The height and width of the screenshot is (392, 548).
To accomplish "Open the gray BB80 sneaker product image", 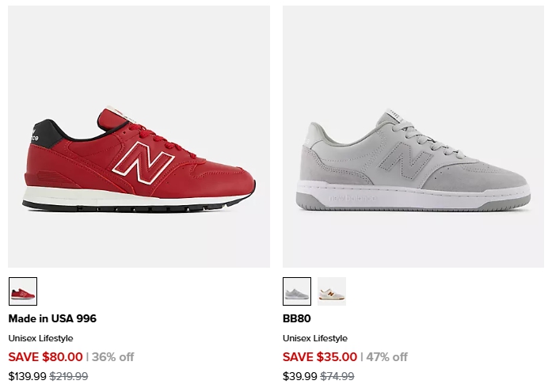I will click(413, 136).
